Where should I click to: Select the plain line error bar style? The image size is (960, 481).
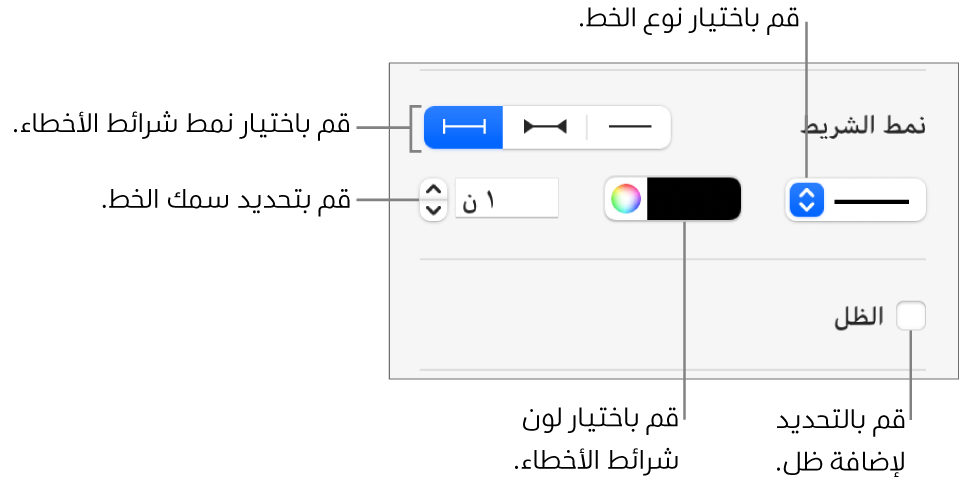[x=629, y=127]
